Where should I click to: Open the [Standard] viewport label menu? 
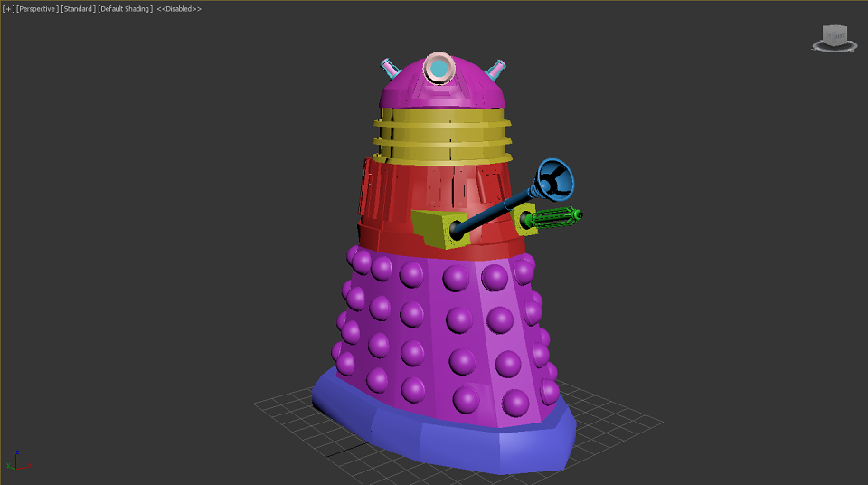[x=78, y=9]
